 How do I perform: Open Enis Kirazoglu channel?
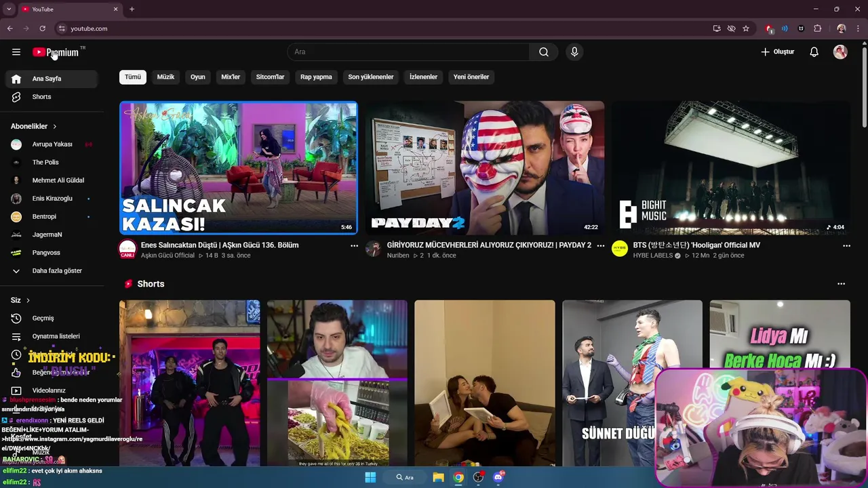point(53,199)
